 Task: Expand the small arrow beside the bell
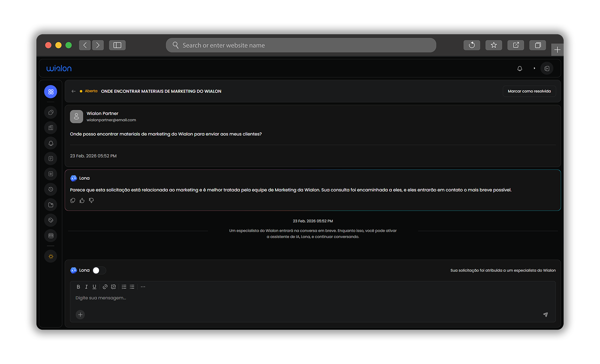[x=534, y=69]
